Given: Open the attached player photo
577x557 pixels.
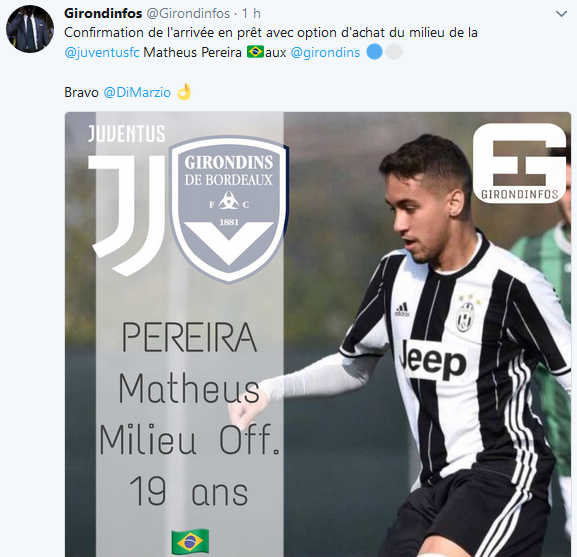Looking at the screenshot, I should pyautogui.click(x=318, y=334).
